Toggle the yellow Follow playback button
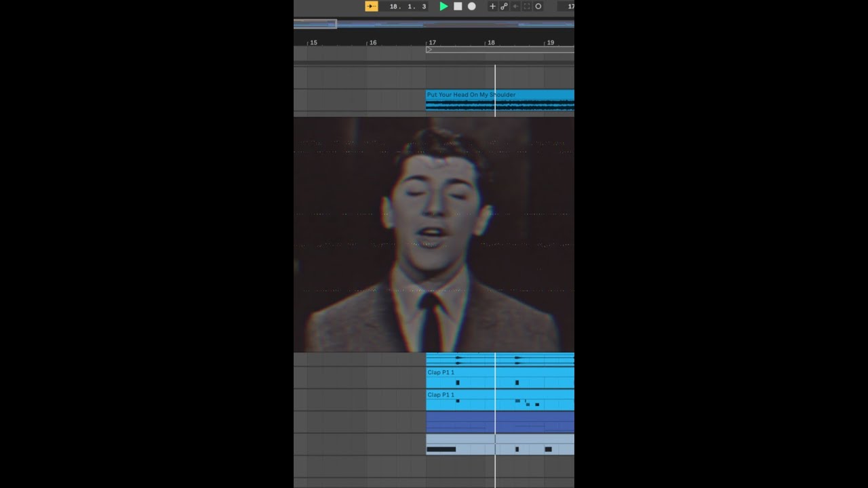Viewport: 868px width, 488px height. pos(372,6)
